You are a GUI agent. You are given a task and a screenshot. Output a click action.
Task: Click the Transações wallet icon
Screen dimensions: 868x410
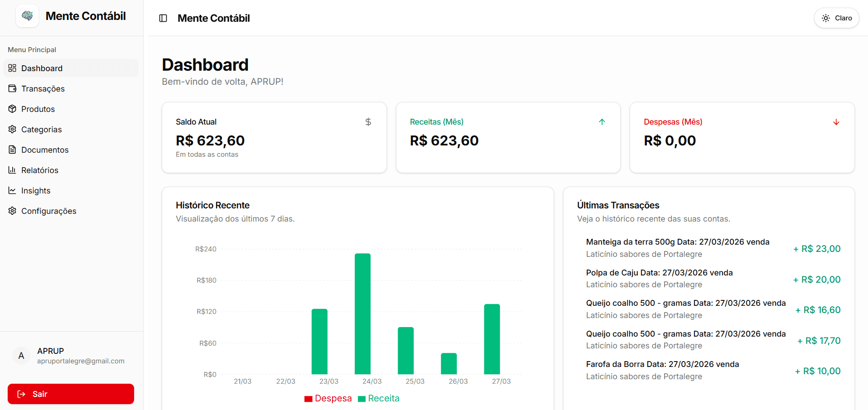pos(12,89)
